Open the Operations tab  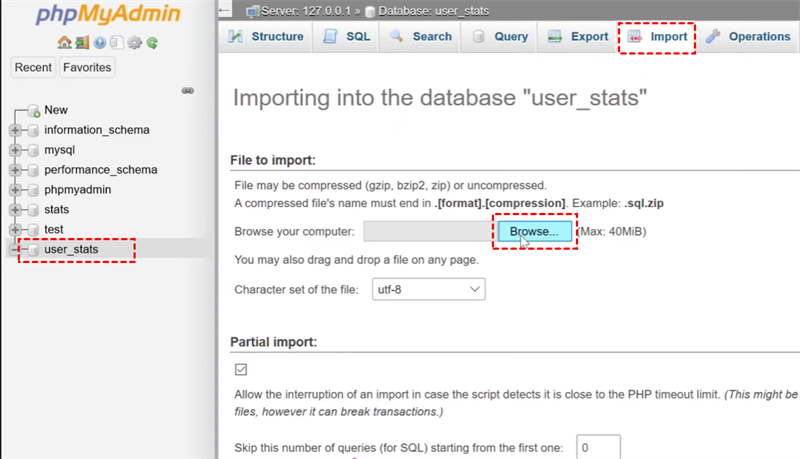coord(748,37)
